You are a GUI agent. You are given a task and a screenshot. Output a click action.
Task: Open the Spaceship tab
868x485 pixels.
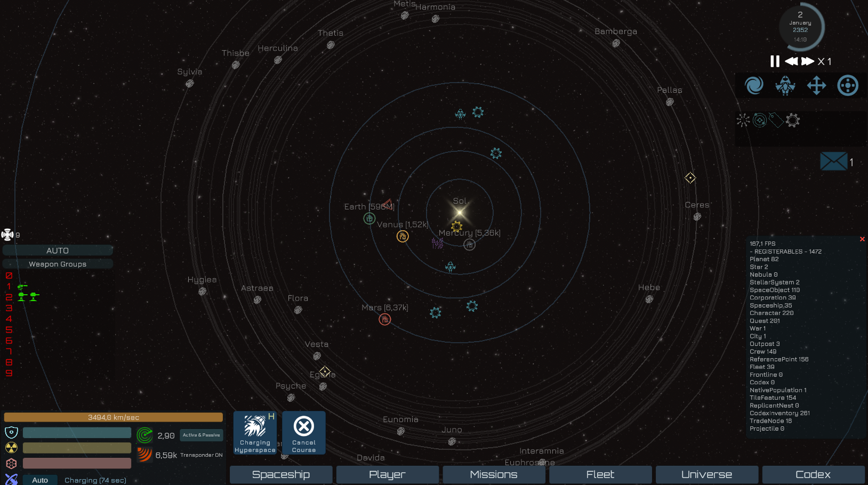click(281, 474)
